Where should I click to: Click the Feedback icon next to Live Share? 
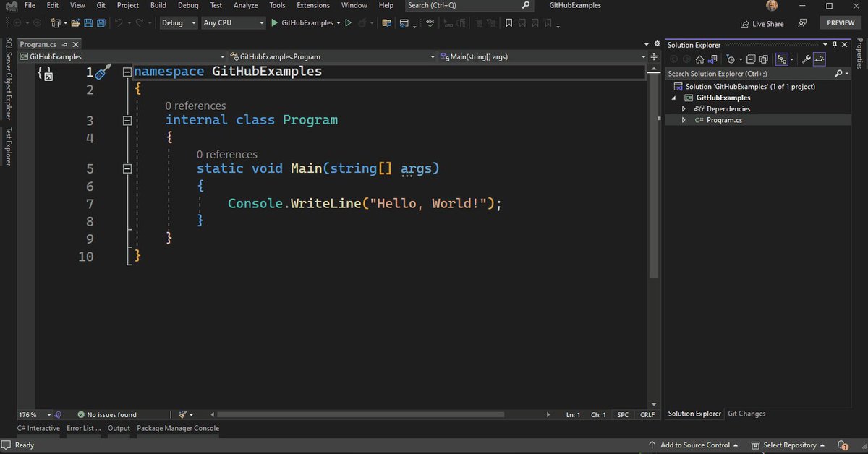pyautogui.click(x=802, y=23)
